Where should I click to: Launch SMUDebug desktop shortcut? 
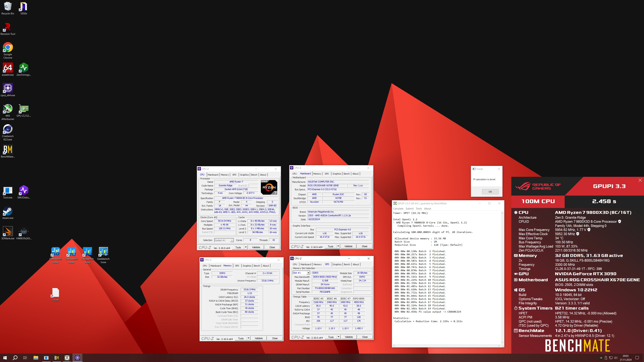pyautogui.click(x=23, y=192)
